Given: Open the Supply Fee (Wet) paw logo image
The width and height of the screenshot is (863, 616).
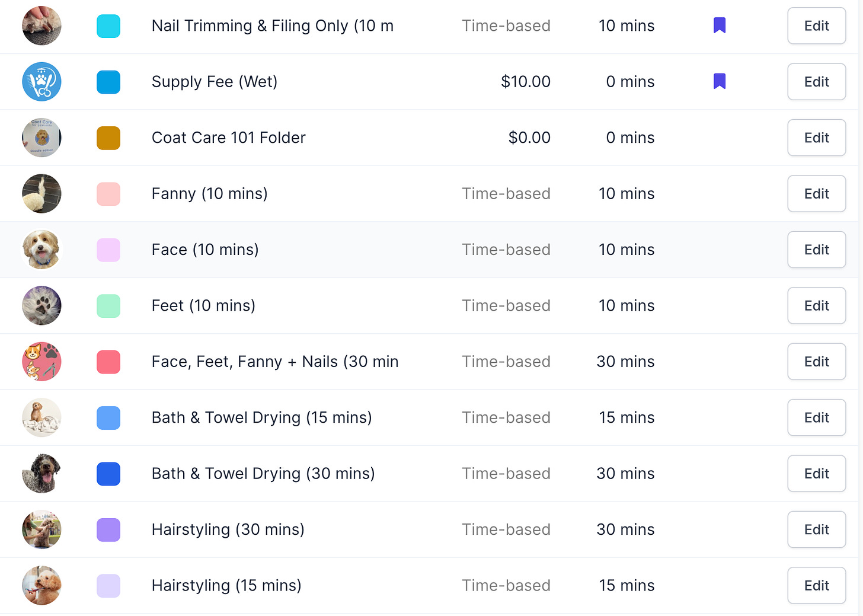Looking at the screenshot, I should 41,82.
